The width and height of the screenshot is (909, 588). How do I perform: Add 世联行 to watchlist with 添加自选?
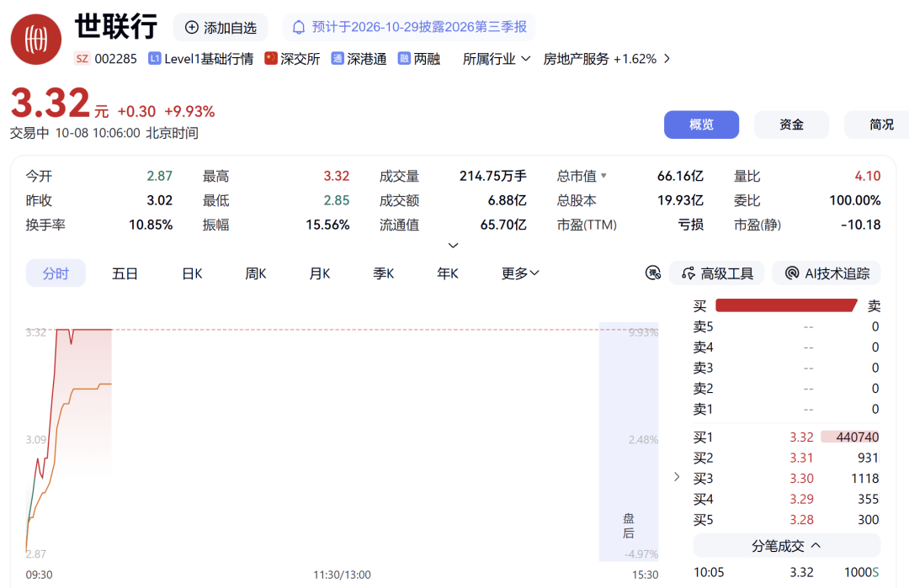(x=221, y=27)
